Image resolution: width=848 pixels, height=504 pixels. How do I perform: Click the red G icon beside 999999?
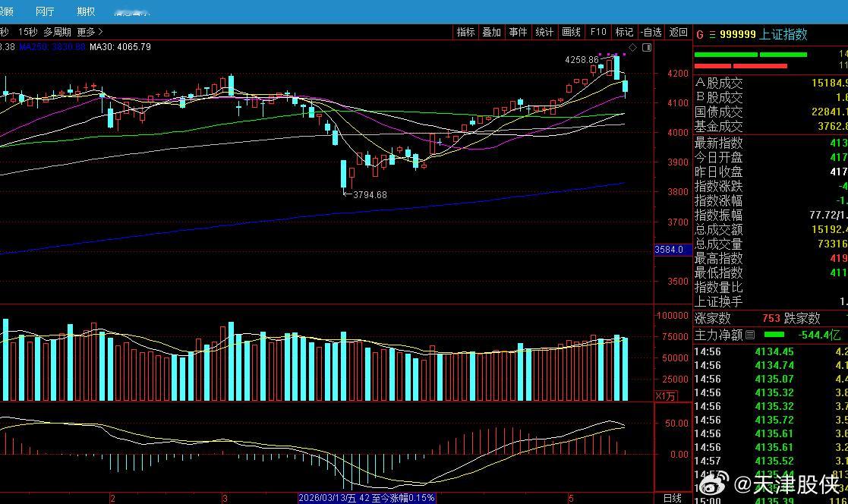(700, 35)
